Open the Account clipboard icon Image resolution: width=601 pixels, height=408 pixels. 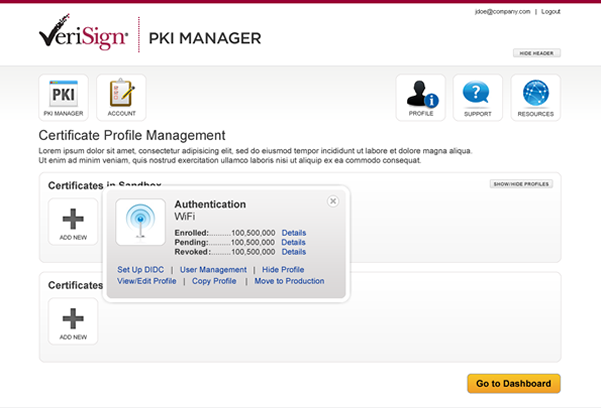pyautogui.click(x=121, y=96)
